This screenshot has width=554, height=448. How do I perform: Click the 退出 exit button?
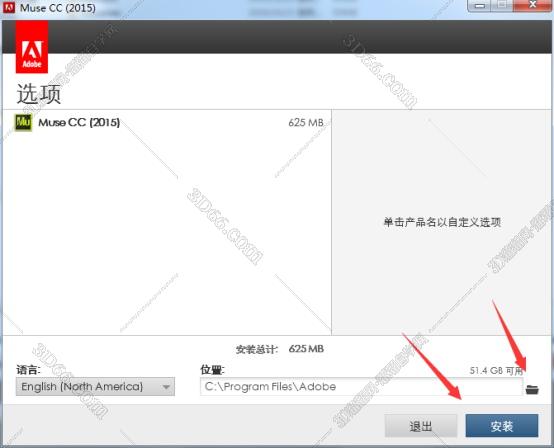(421, 426)
